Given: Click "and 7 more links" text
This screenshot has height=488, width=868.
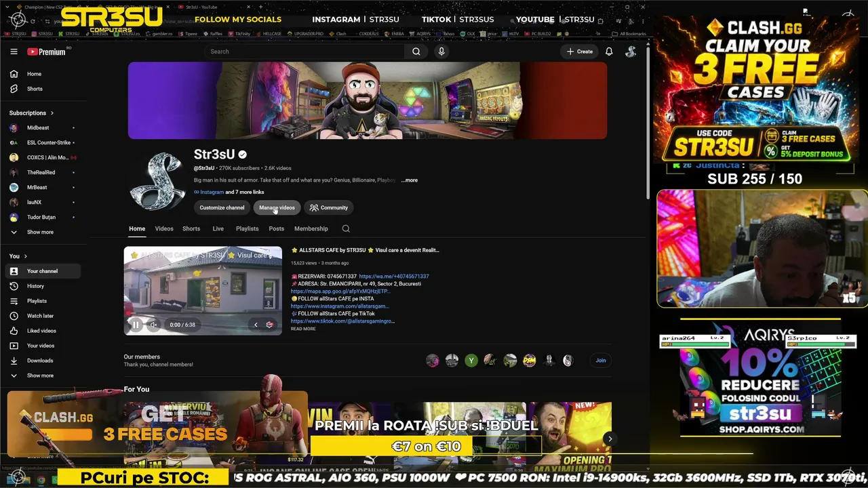Looking at the screenshot, I should pyautogui.click(x=245, y=192).
